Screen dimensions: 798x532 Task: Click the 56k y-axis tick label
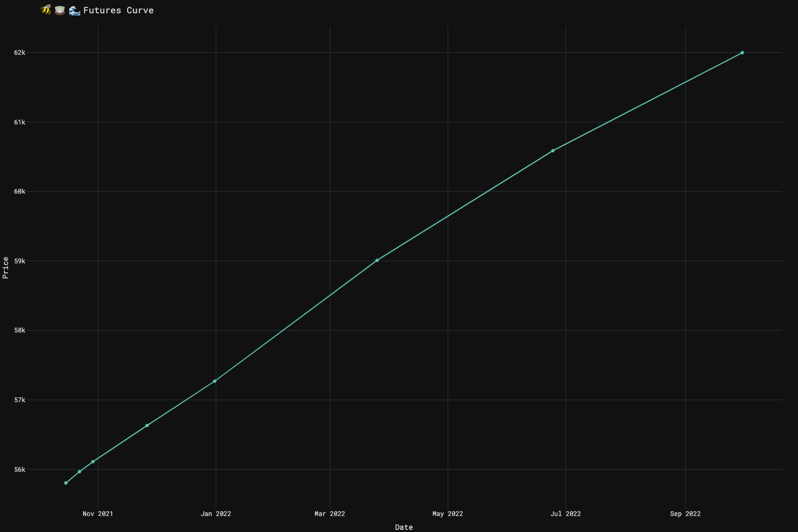coord(20,470)
